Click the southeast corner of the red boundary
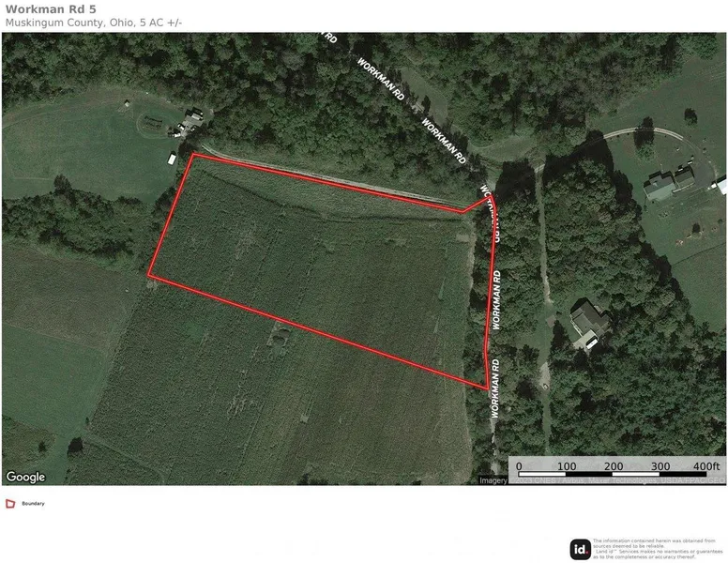 click(x=487, y=388)
